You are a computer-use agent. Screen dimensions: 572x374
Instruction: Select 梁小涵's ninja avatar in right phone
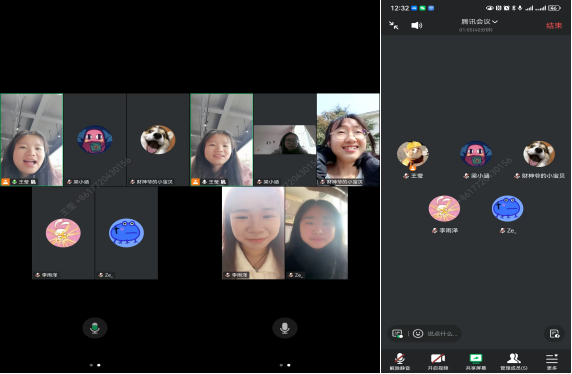476,154
